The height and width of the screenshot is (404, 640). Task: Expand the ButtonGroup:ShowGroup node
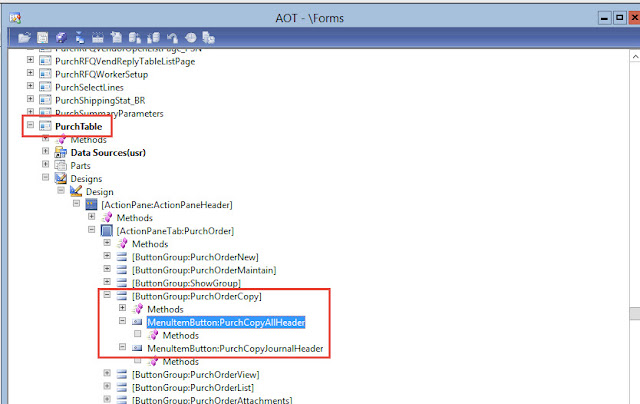[x=107, y=282]
